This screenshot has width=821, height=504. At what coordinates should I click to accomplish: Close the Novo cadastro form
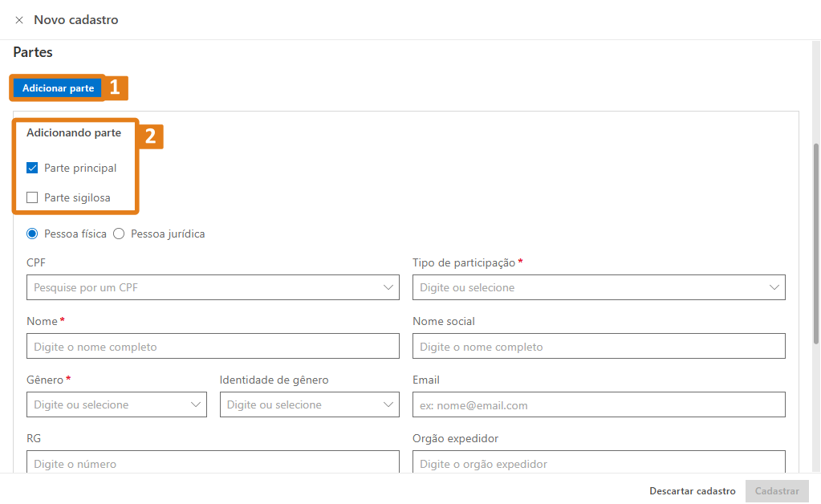(x=19, y=20)
